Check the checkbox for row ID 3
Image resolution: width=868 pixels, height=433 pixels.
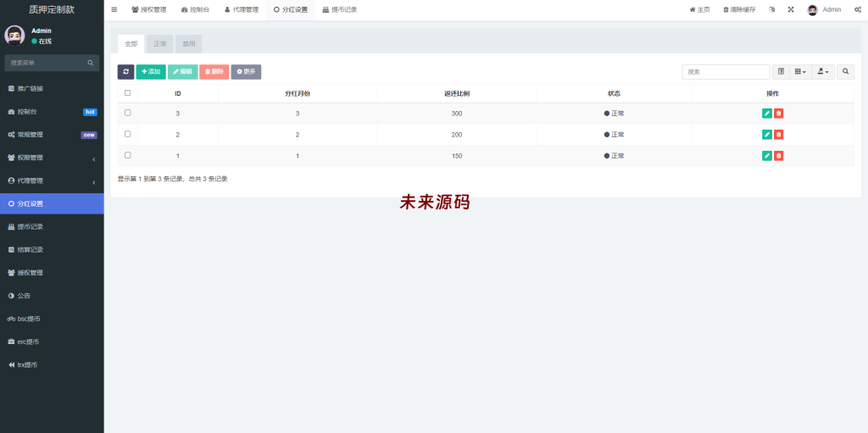point(128,113)
